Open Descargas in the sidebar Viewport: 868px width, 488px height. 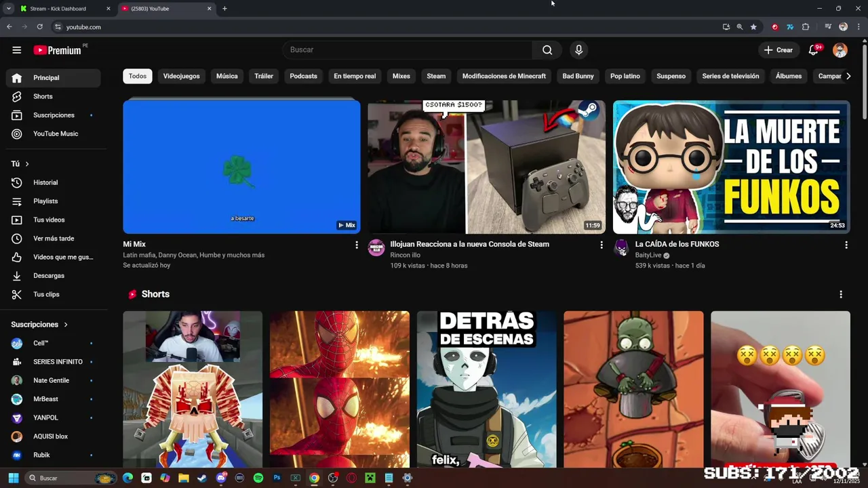point(53,276)
